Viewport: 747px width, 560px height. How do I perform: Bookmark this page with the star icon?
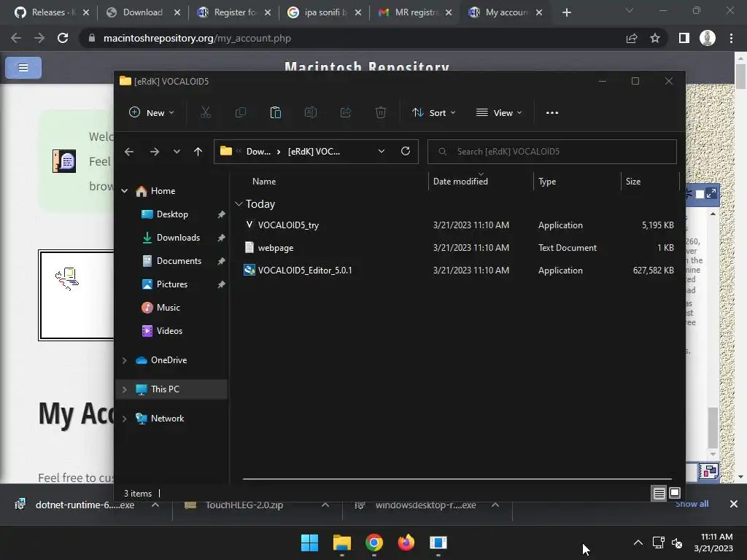coord(655,38)
